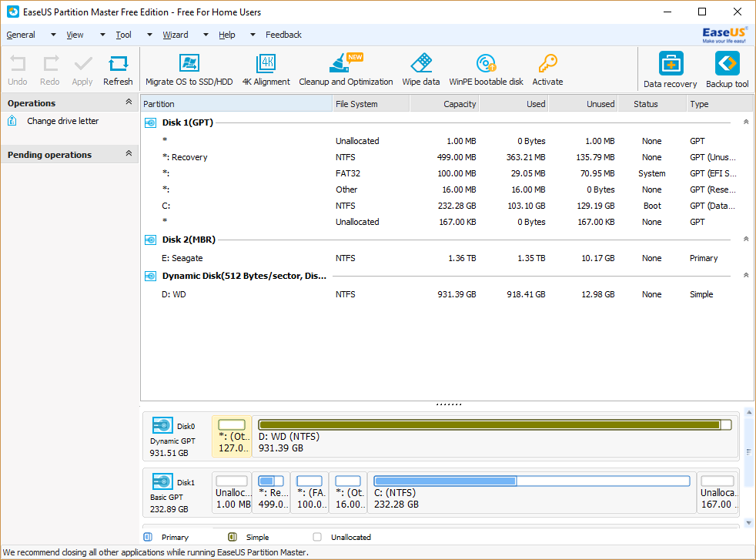756x560 pixels.
Task: Open the Wizard menu
Action: point(176,35)
